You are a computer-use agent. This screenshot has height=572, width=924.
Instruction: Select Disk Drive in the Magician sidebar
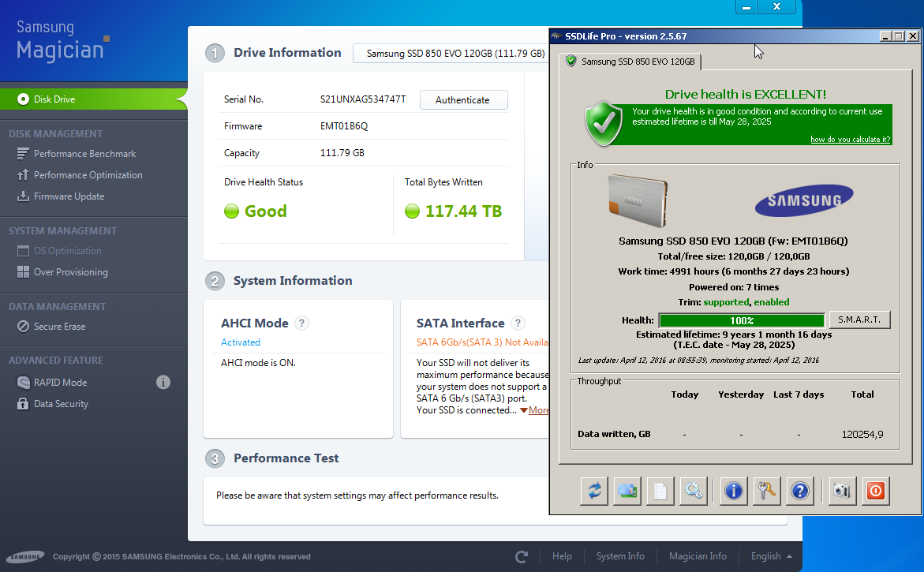[93, 99]
